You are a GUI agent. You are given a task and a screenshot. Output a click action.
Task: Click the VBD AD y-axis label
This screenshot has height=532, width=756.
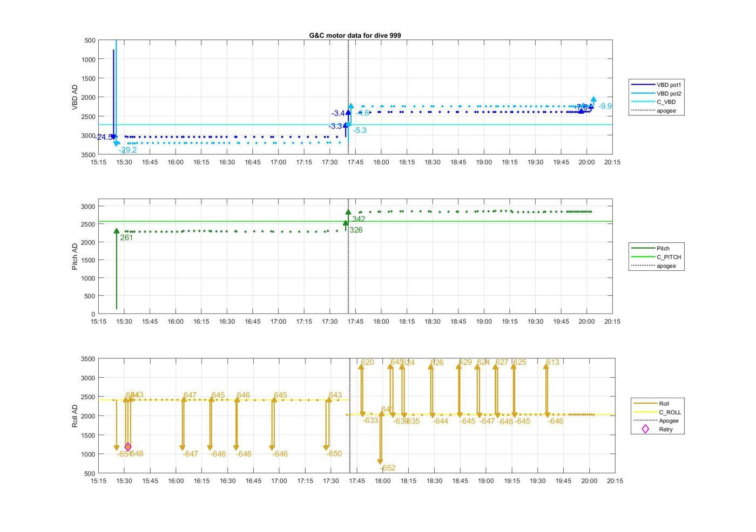[75, 97]
